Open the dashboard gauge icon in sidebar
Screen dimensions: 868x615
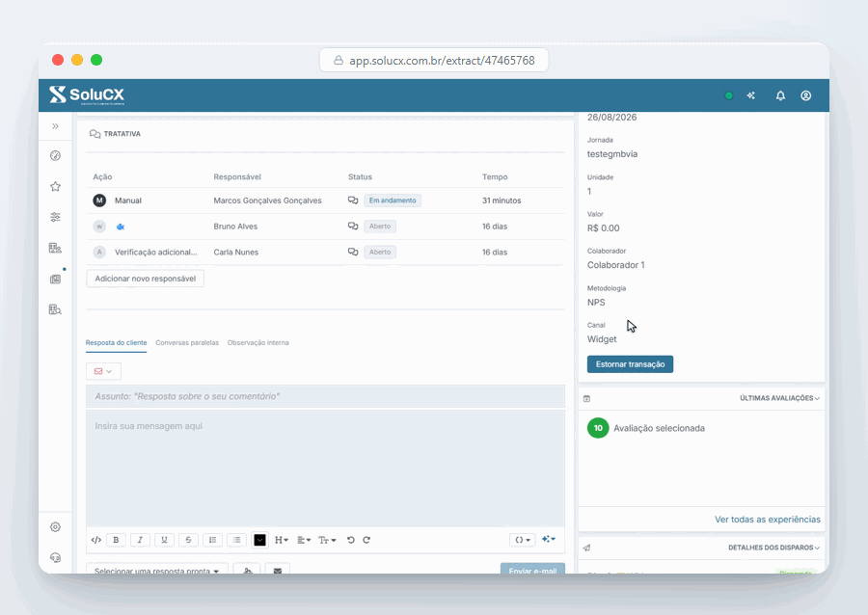(x=55, y=155)
